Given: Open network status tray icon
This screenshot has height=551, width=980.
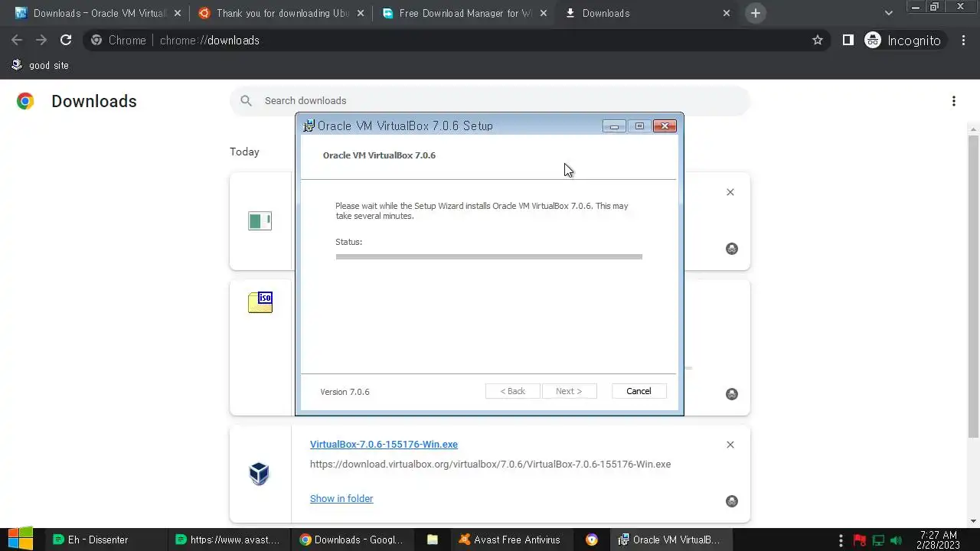Looking at the screenshot, I should (x=878, y=540).
